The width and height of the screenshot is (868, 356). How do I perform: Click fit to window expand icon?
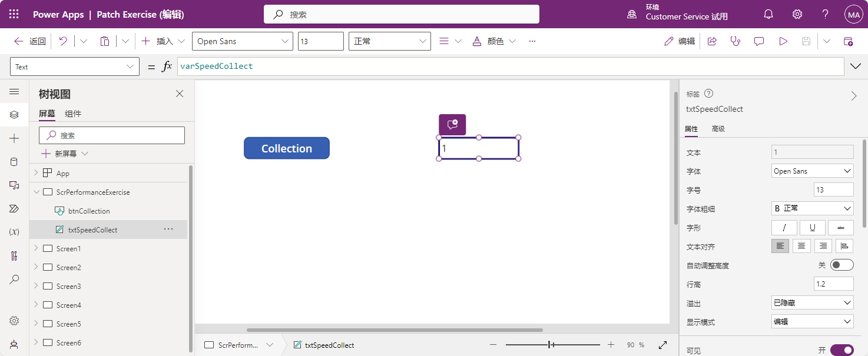pyautogui.click(x=662, y=345)
